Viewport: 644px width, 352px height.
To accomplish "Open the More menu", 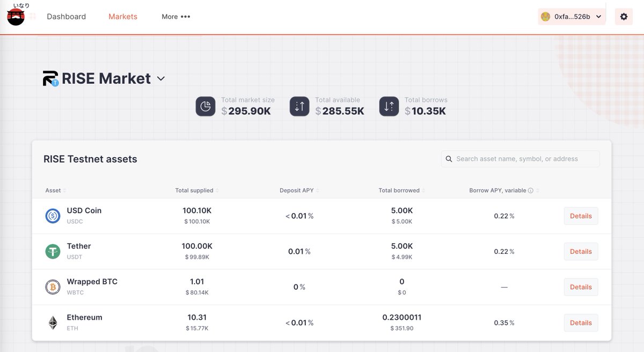I will 176,17.
